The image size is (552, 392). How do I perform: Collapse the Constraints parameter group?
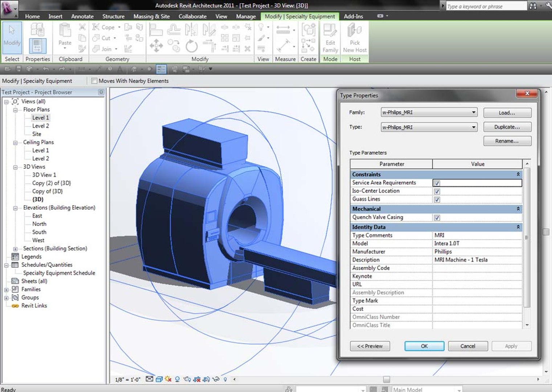pos(518,175)
